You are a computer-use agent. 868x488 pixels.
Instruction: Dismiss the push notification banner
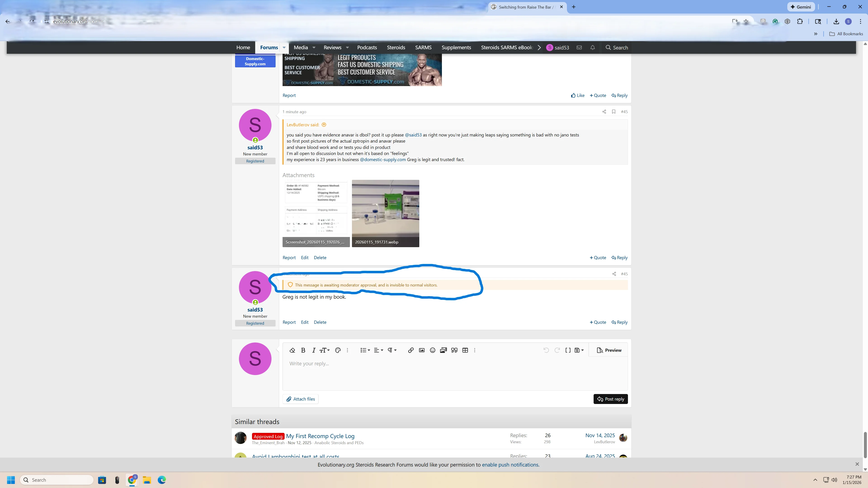pyautogui.click(x=857, y=464)
